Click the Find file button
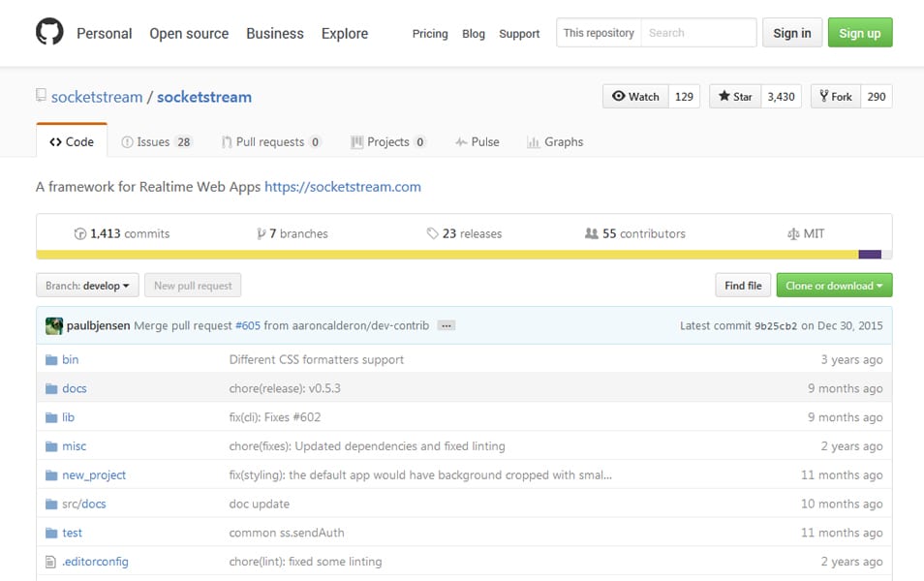This screenshot has height=581, width=924. [743, 286]
